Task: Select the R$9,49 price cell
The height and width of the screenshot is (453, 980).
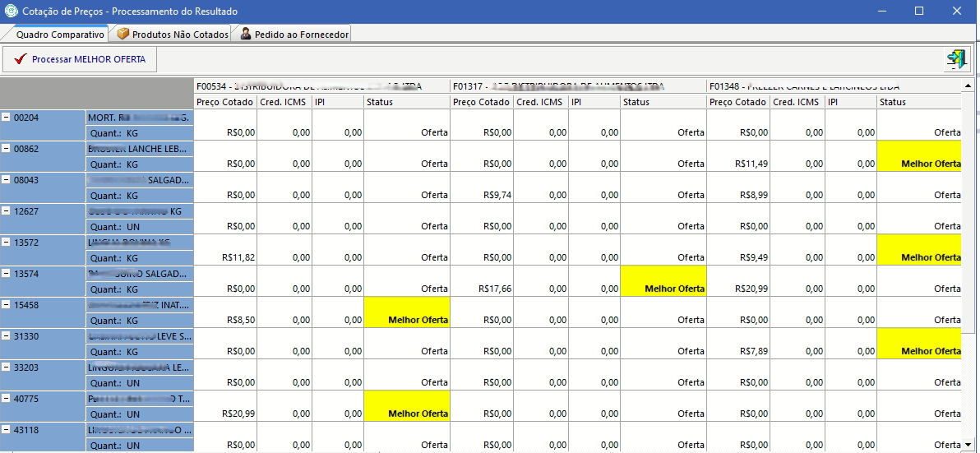Action: pyautogui.click(x=738, y=250)
